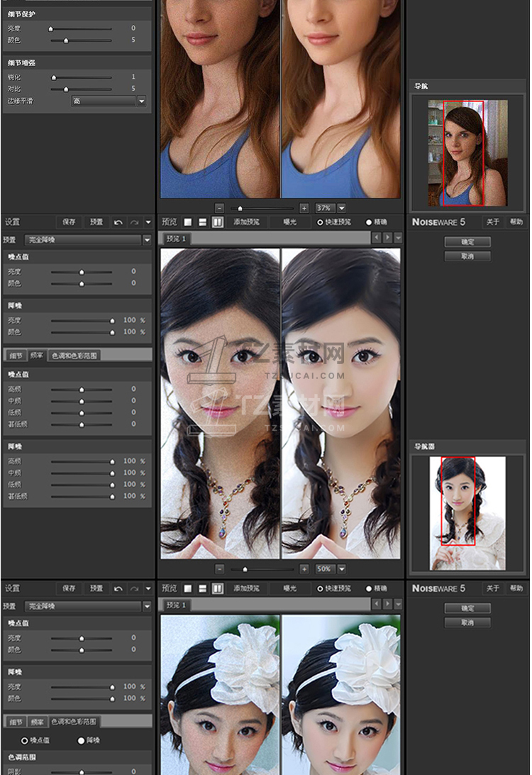The image size is (532, 775).
Task: Click next-tab arrow beside 预览 1 in white-flower window
Action: pos(388,604)
